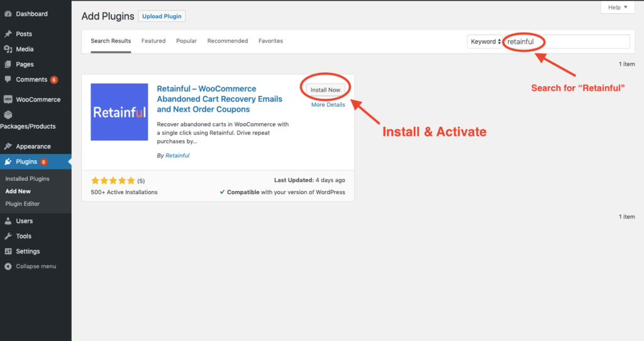
Task: Focus the plugin search input field
Action: (567, 41)
